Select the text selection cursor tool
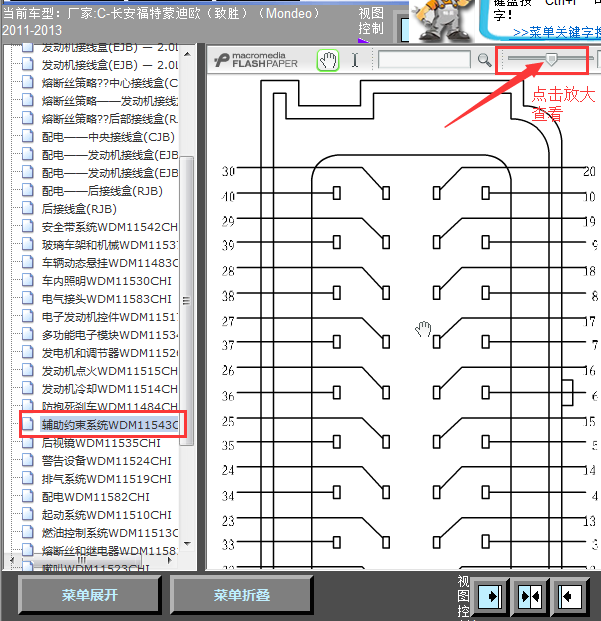The height and width of the screenshot is (621, 601). click(355, 60)
